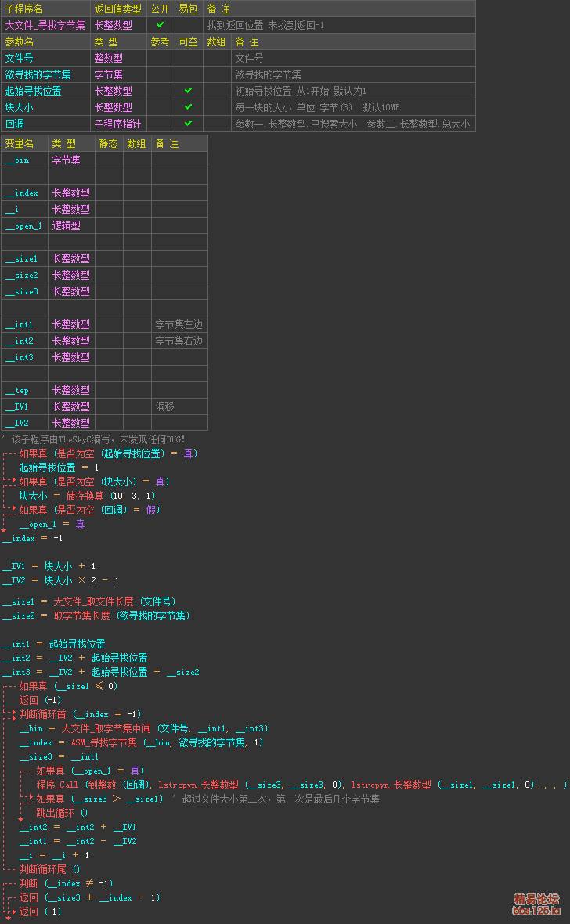Select the 判断循环首 (__index = -1) code line
570x924 pixels.
80,714
